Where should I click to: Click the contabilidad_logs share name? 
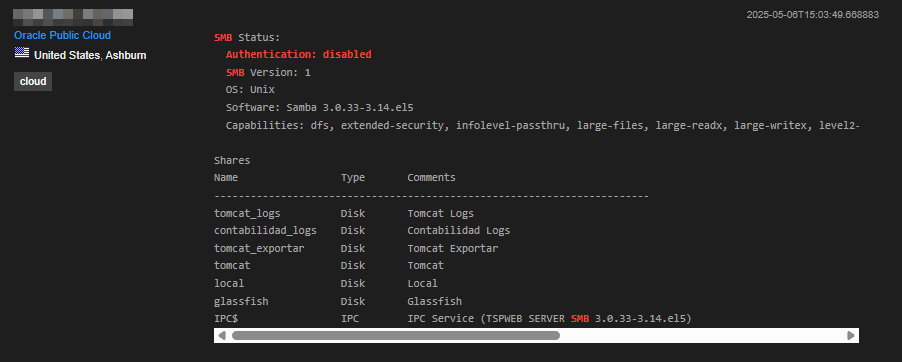[265, 231]
